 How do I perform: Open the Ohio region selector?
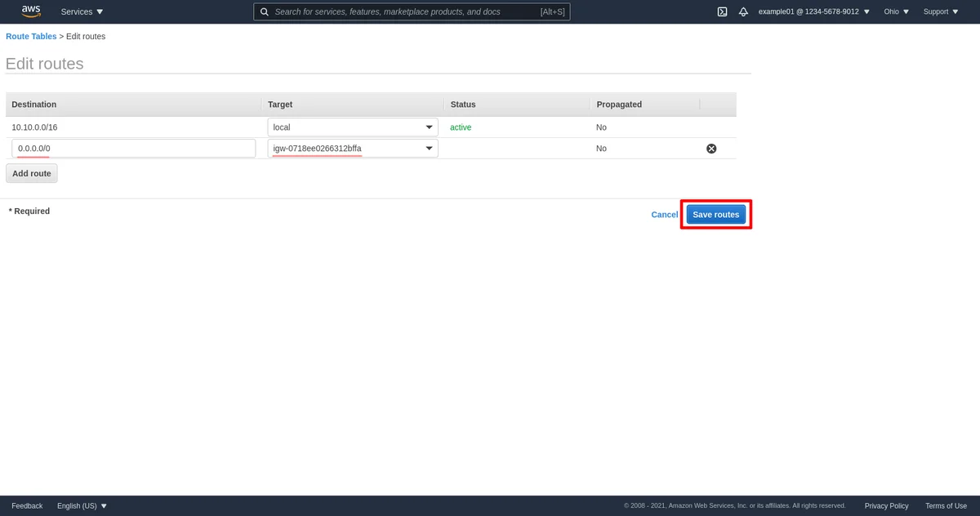(x=896, y=12)
